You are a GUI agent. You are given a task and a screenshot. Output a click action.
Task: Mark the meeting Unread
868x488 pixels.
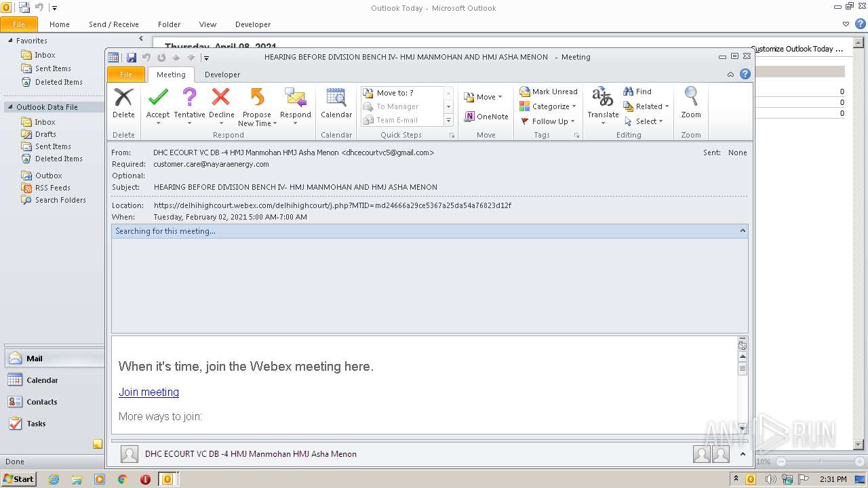pyautogui.click(x=549, y=91)
